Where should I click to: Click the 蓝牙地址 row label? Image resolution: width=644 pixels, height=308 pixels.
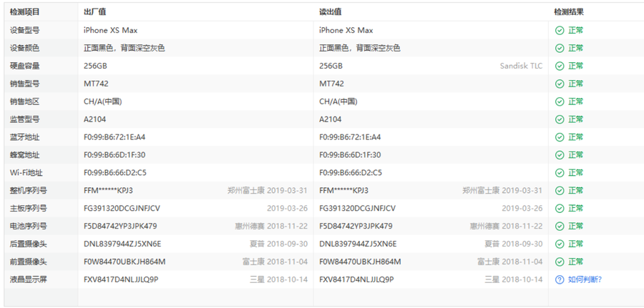pos(24,137)
